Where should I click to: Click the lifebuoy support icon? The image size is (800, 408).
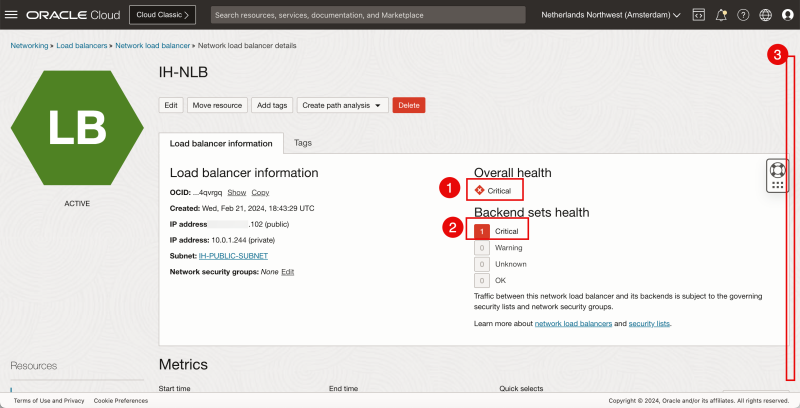(x=778, y=168)
